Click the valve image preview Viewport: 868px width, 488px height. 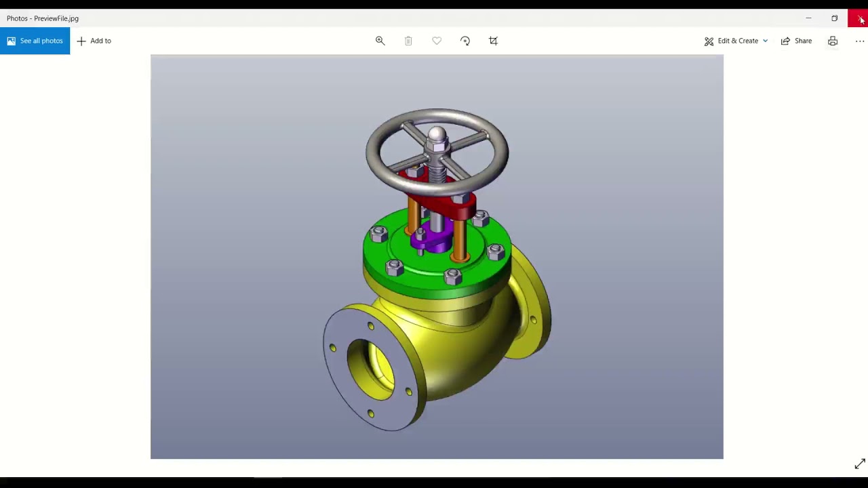point(437,257)
